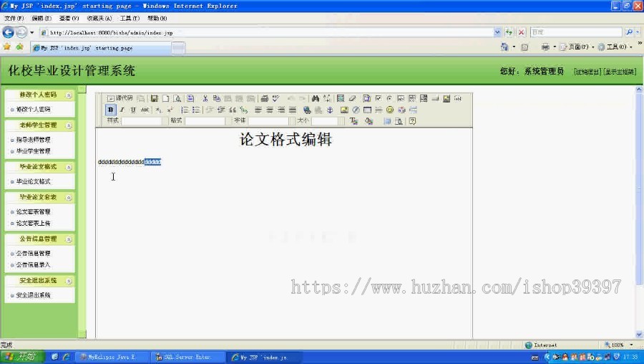This screenshot has width=644, height=364.
Task: Click the Cut scissors icon
Action: coord(205,98)
